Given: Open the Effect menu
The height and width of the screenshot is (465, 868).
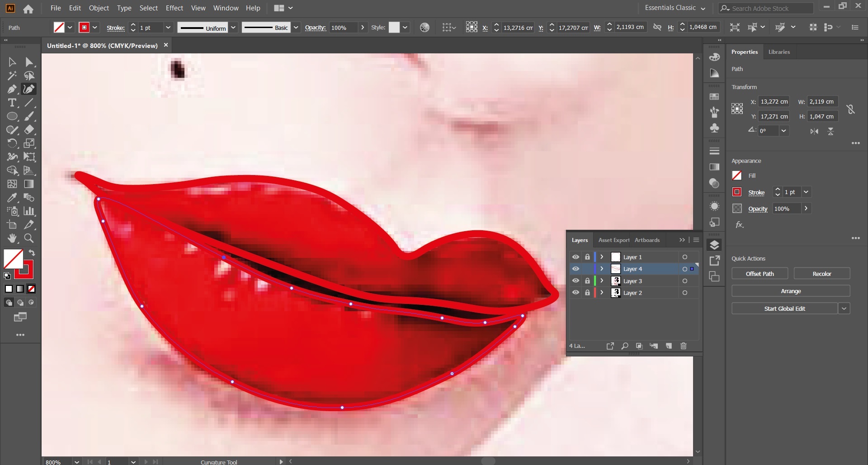Looking at the screenshot, I should [x=175, y=8].
